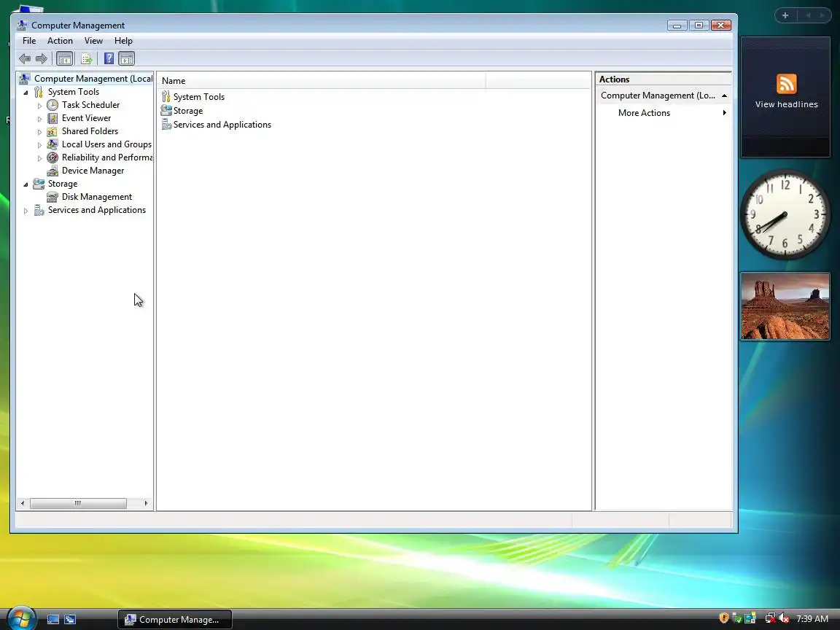840x630 pixels.
Task: Click the Disk Management icon in tree
Action: pos(52,197)
